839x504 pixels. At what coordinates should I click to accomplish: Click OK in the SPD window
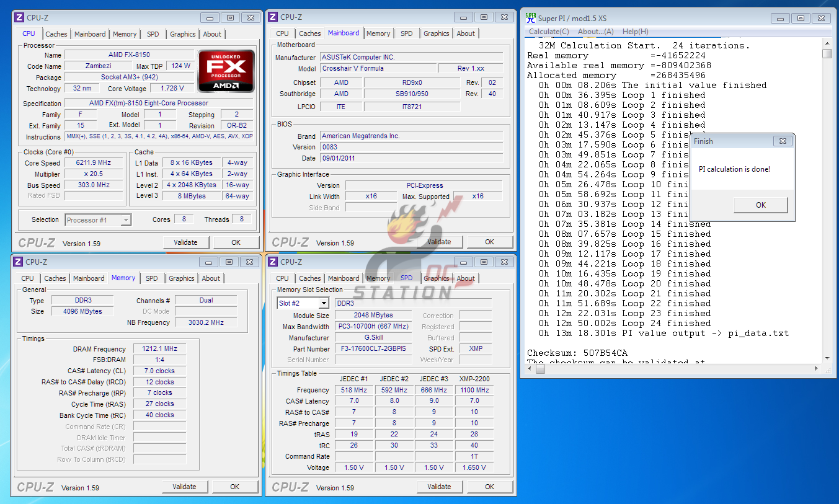point(490,487)
